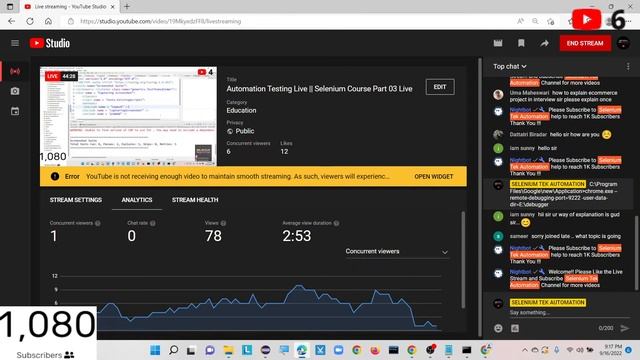Open a new browser tab

click(x=127, y=7)
